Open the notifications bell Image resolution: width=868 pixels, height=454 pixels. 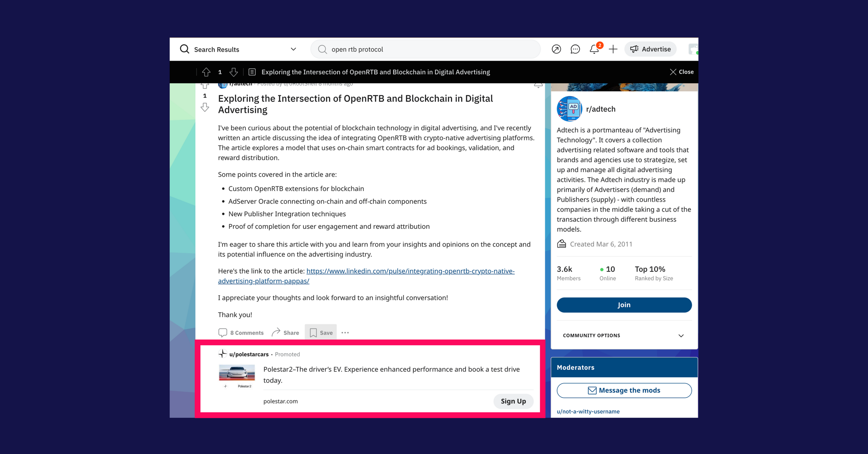coord(594,49)
